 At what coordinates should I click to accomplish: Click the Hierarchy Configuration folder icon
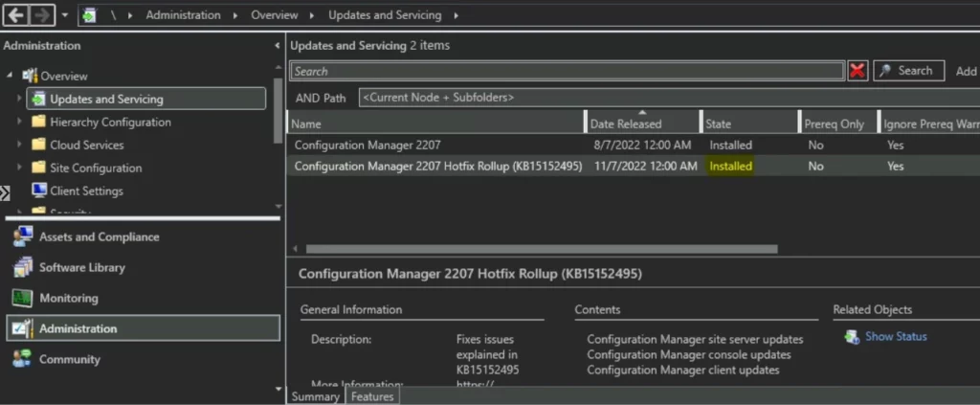point(38,122)
